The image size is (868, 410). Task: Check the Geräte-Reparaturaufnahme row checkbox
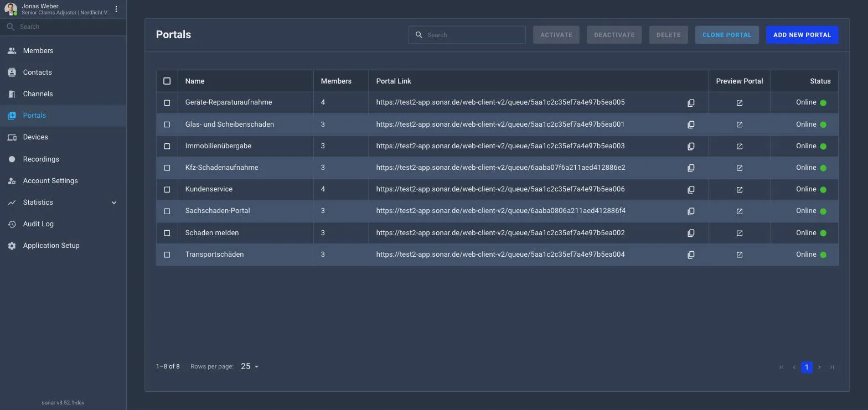[167, 102]
